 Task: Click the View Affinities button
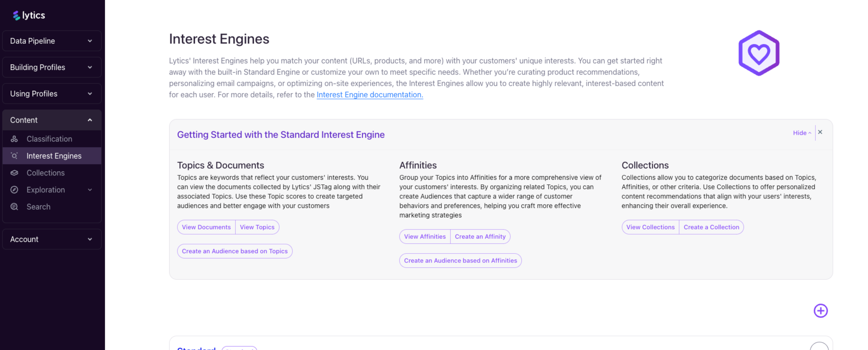coord(425,236)
